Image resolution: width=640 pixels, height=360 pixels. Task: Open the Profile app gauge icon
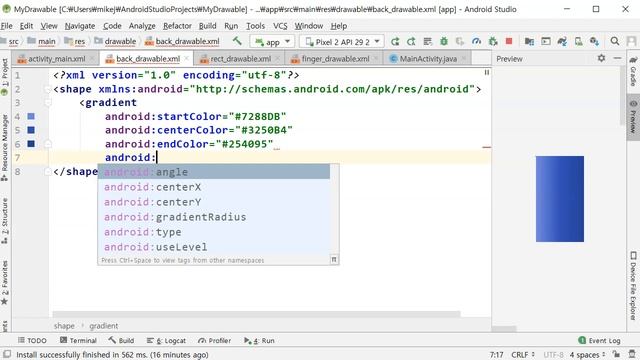476,41
